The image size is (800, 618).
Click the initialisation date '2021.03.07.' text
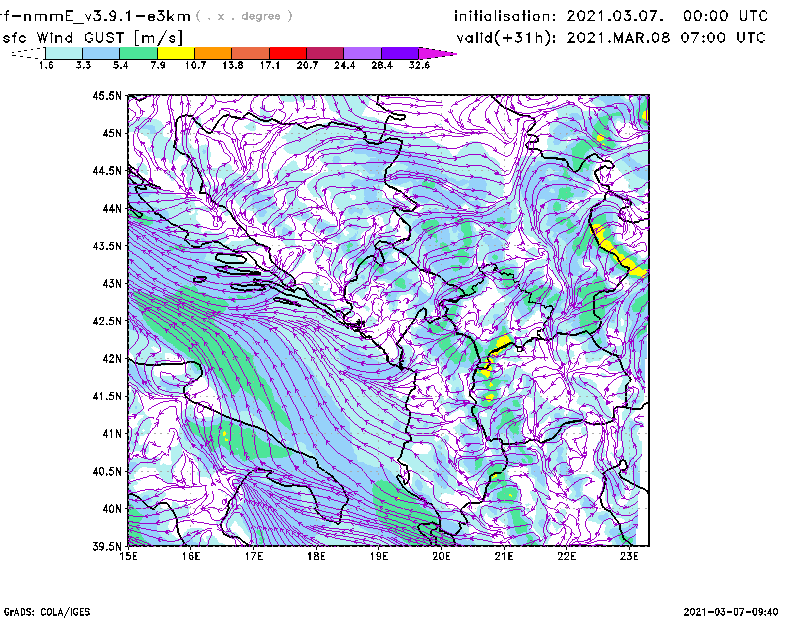(615, 16)
